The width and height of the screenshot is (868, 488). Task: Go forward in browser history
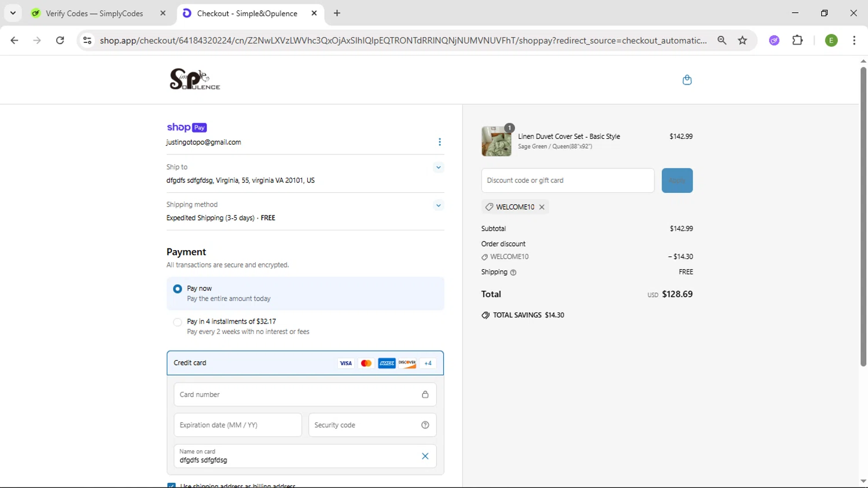[37, 41]
